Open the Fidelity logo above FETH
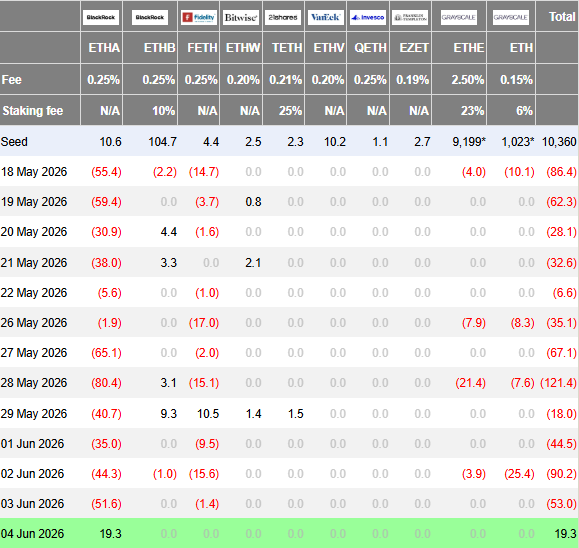The height and width of the screenshot is (548, 579). click(x=199, y=17)
